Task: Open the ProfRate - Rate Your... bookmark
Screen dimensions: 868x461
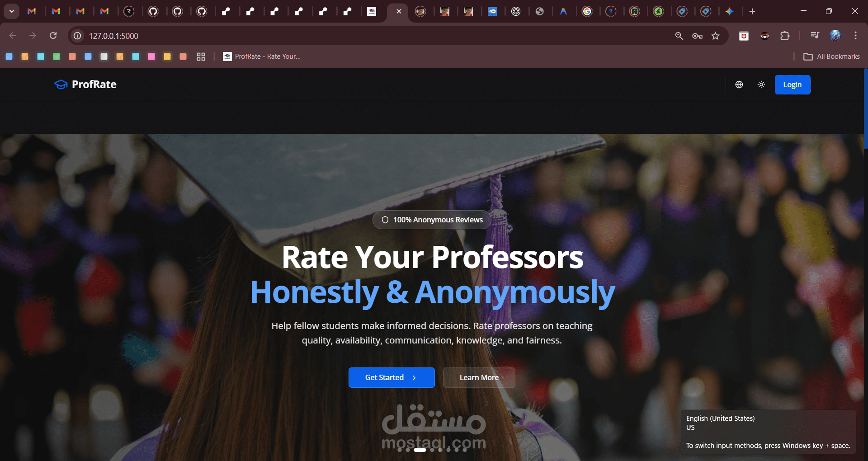Action: click(x=261, y=56)
